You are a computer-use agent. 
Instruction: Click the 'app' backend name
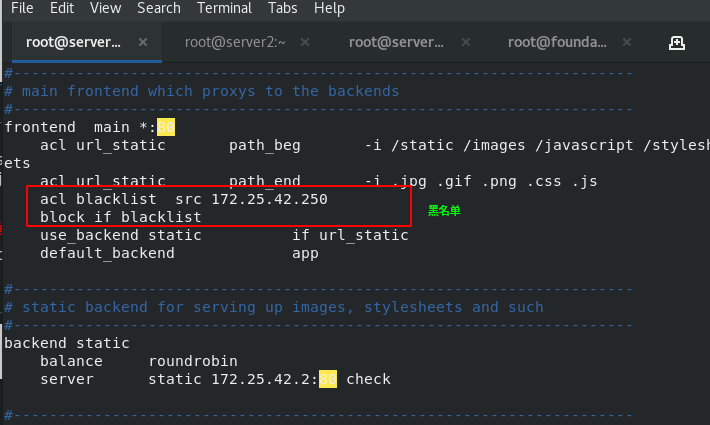[305, 254]
